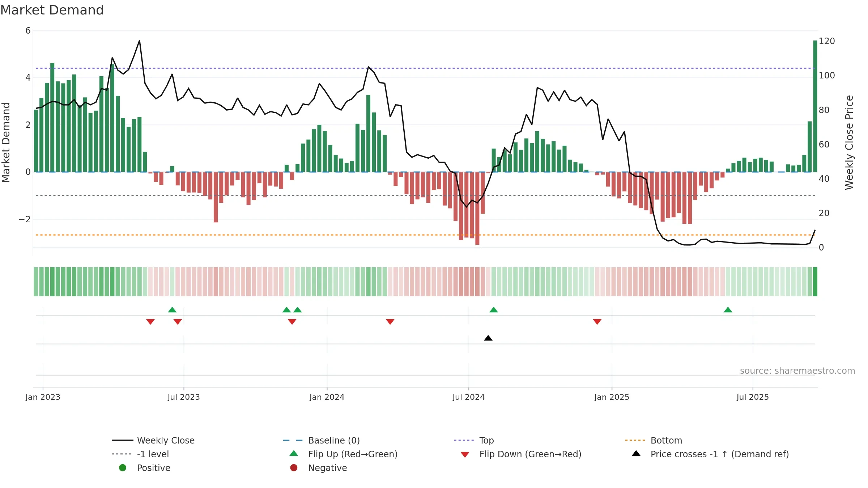Click the 120 value on right axis
Screen dimensions: 868x488
pos(827,41)
